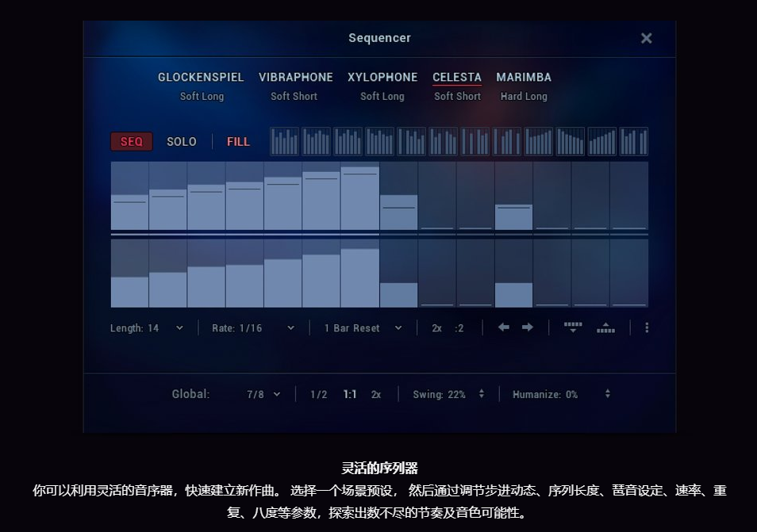The image size is (757, 532).
Task: Switch to the MARIMBA tab
Action: (524, 77)
